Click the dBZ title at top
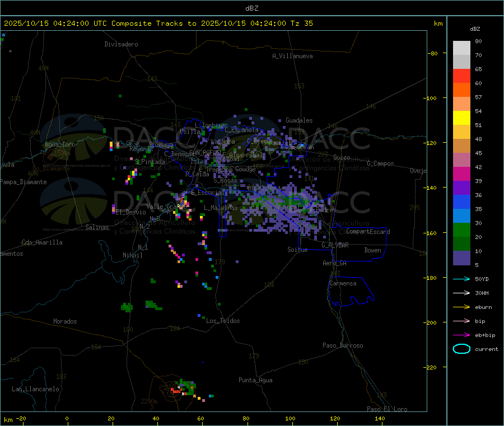This screenshot has width=504, height=426. coord(251,8)
